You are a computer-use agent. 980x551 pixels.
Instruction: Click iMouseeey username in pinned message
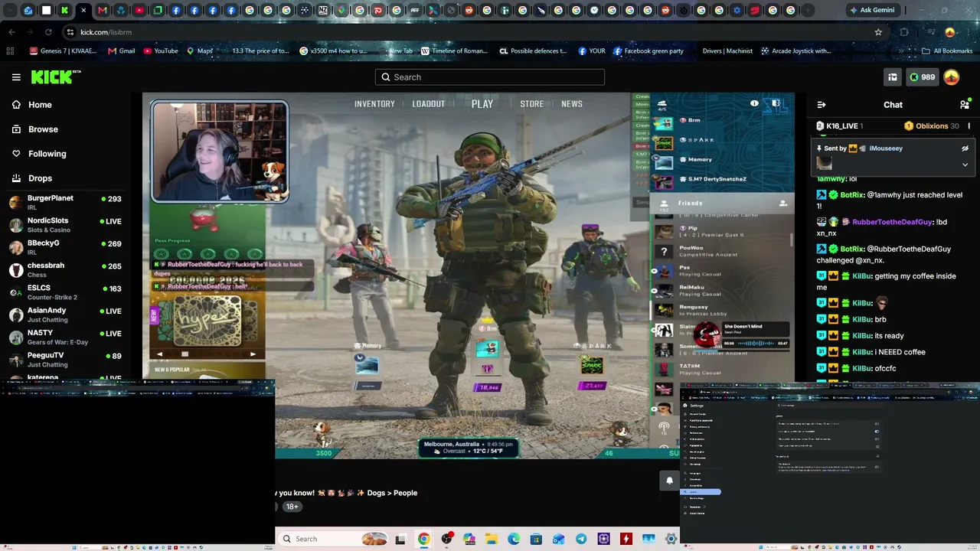coord(886,148)
